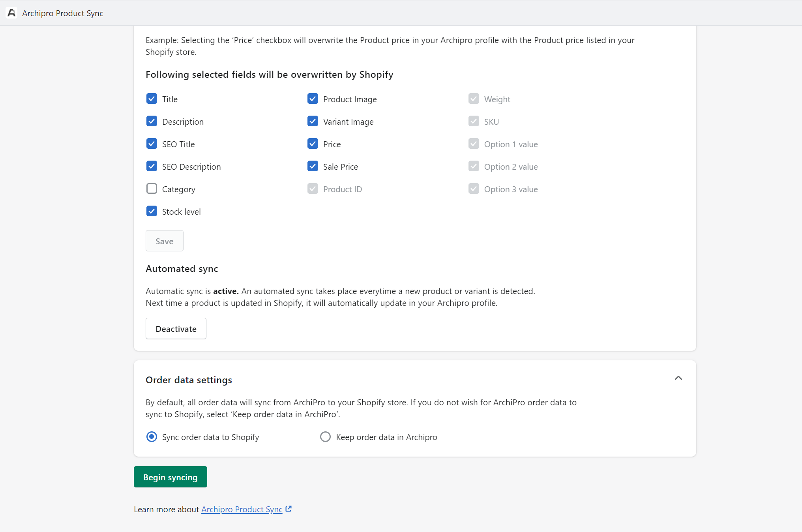Click the Archipro Product Sync header title
802x532 pixels.
tap(63, 13)
